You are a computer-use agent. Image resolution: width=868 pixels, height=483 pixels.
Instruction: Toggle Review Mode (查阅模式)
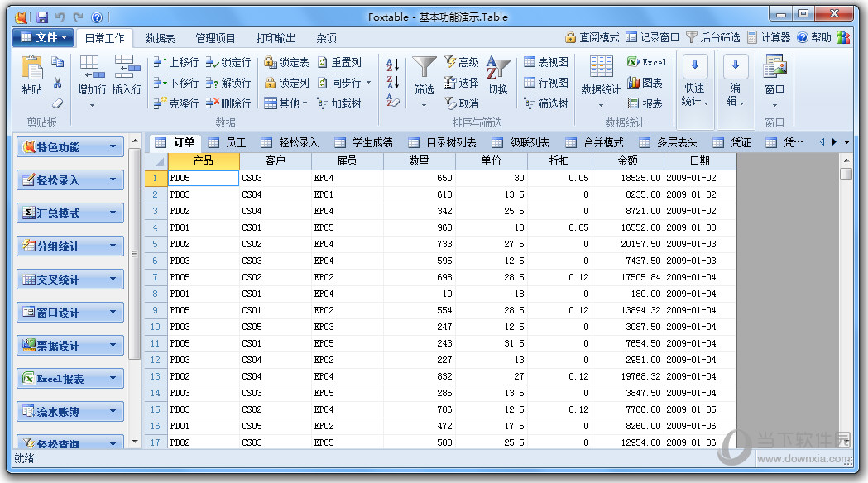(592, 37)
